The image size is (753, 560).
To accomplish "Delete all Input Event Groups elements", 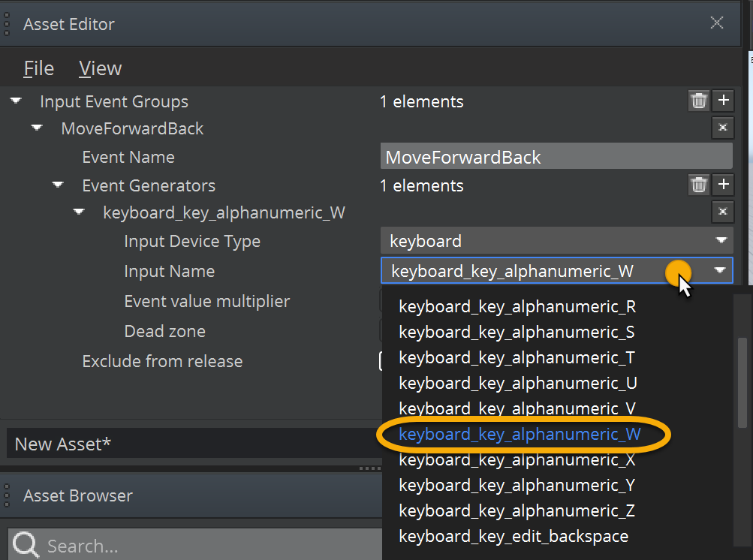I will coord(698,101).
